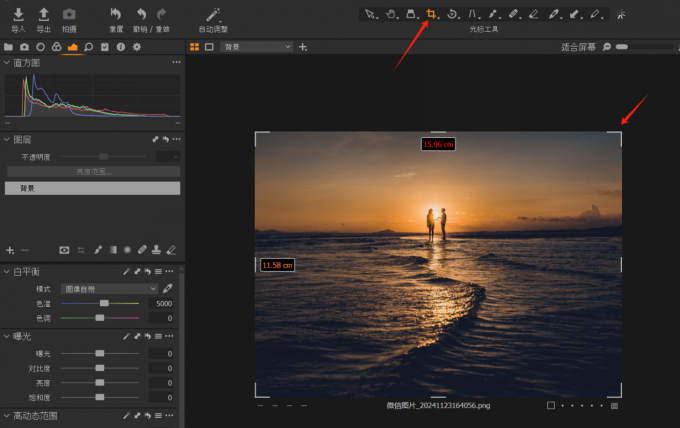The width and height of the screenshot is (680, 428).
Task: Adjust the 对比度 contrast slider
Action: (x=100, y=368)
